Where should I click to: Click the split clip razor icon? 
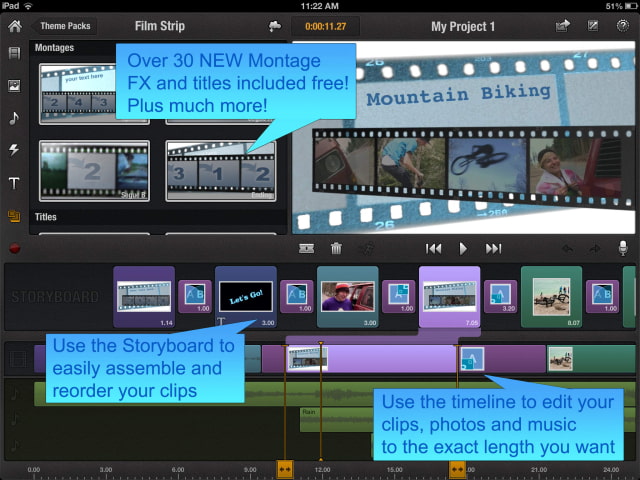click(306, 249)
